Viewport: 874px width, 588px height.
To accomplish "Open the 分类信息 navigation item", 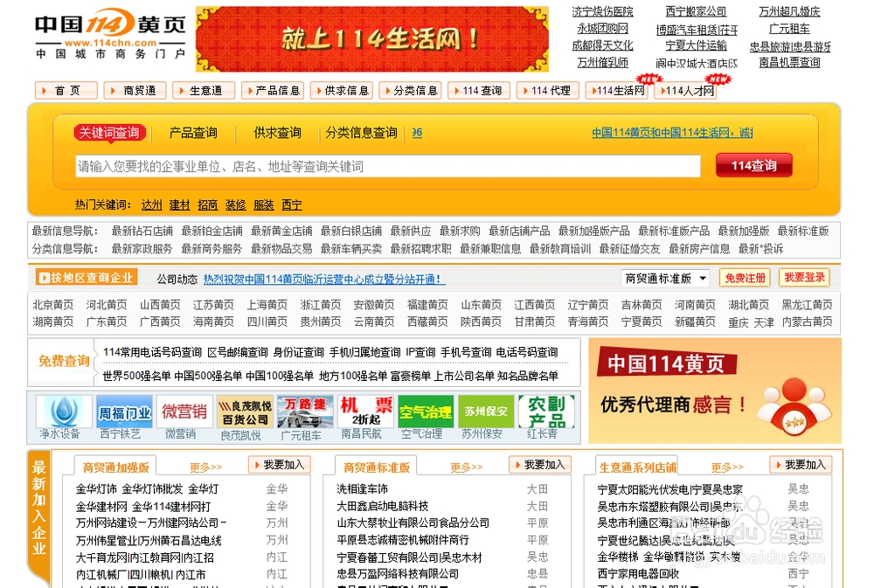I will coord(410,90).
